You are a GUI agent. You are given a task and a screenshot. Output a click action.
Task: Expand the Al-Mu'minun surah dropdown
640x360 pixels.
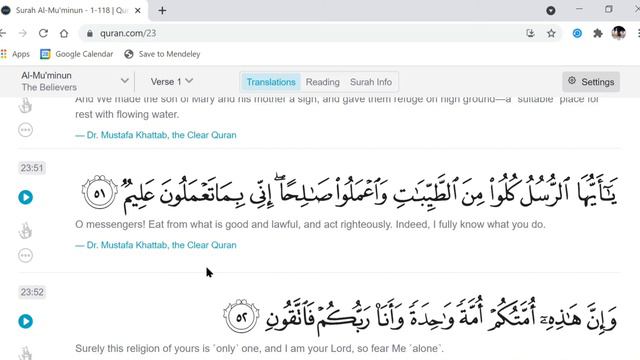click(x=75, y=81)
